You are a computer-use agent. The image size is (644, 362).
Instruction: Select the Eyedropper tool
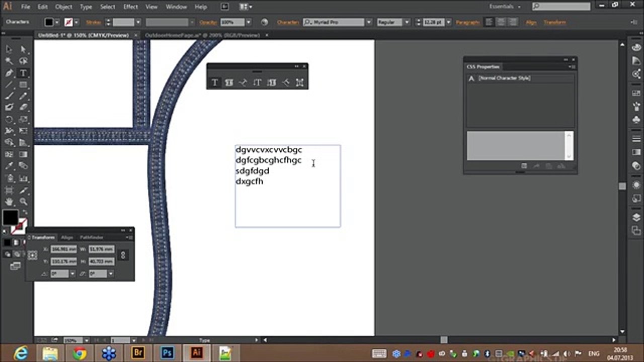pos(9,166)
